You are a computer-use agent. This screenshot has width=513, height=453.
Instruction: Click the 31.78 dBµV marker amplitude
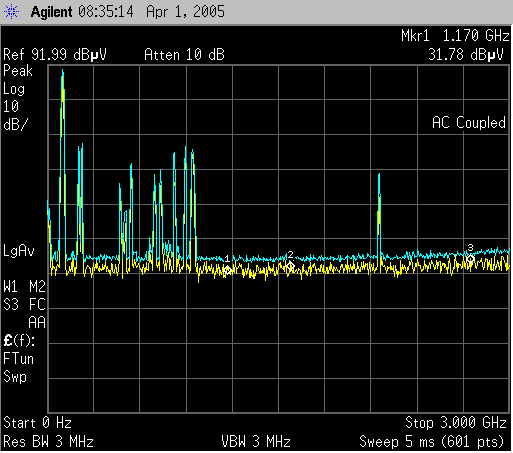(466, 54)
